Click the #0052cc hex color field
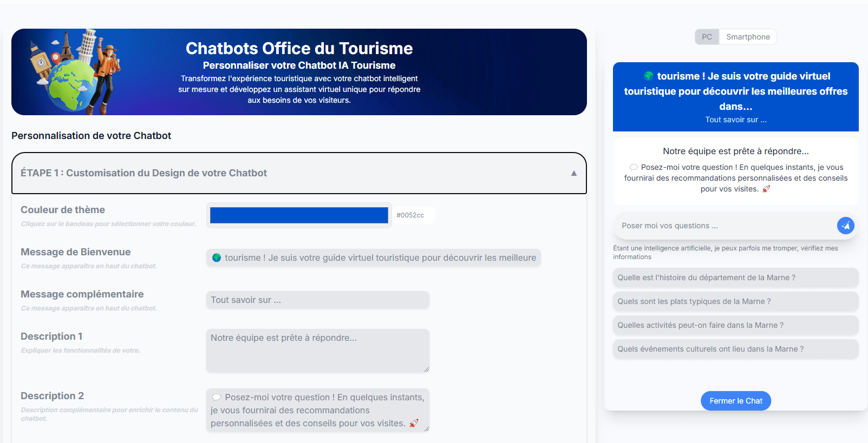 [413, 215]
